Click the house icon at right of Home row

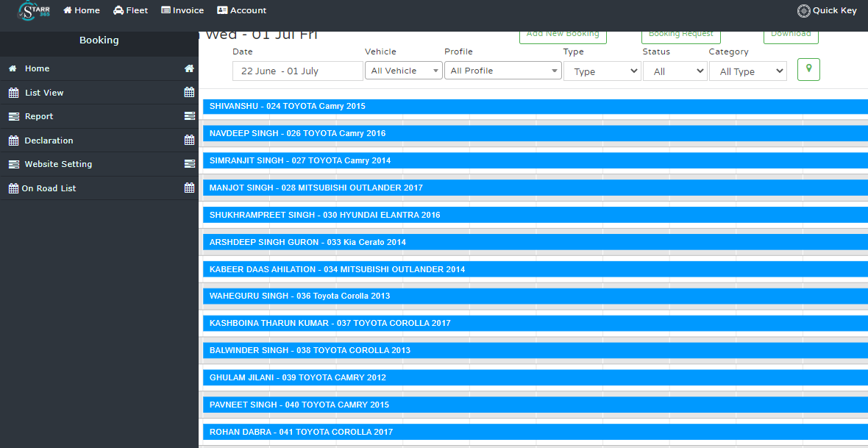coord(189,68)
